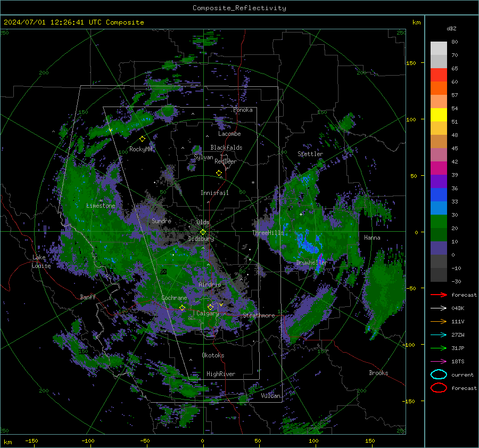Click the magenta 18TS arrow icon

tap(439, 362)
